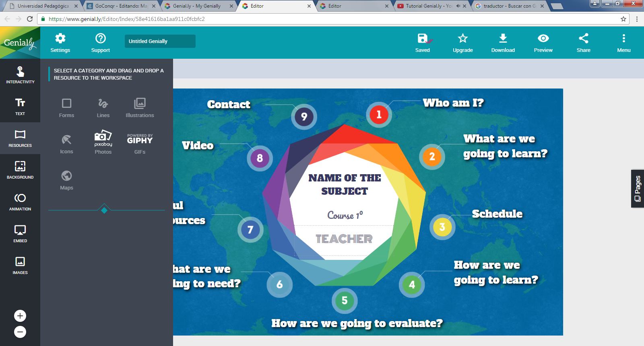The height and width of the screenshot is (346, 644).
Task: Collapse the resources panel diamond handle
Action: (x=104, y=210)
